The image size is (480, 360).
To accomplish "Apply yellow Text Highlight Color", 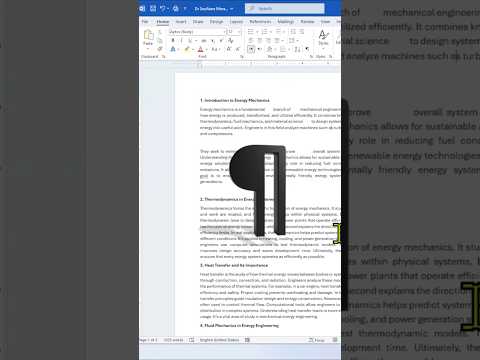I will (187, 49).
